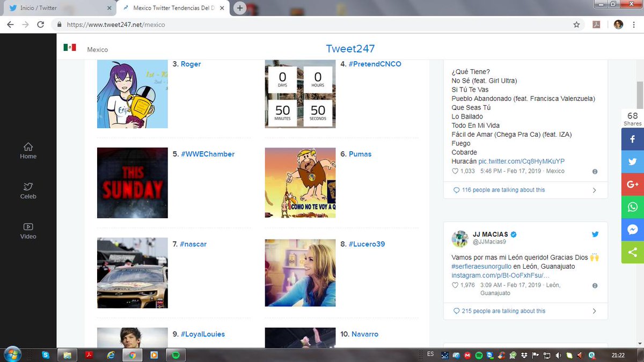
Task: Expand chevron beside 215 people talking
Action: tap(594, 311)
